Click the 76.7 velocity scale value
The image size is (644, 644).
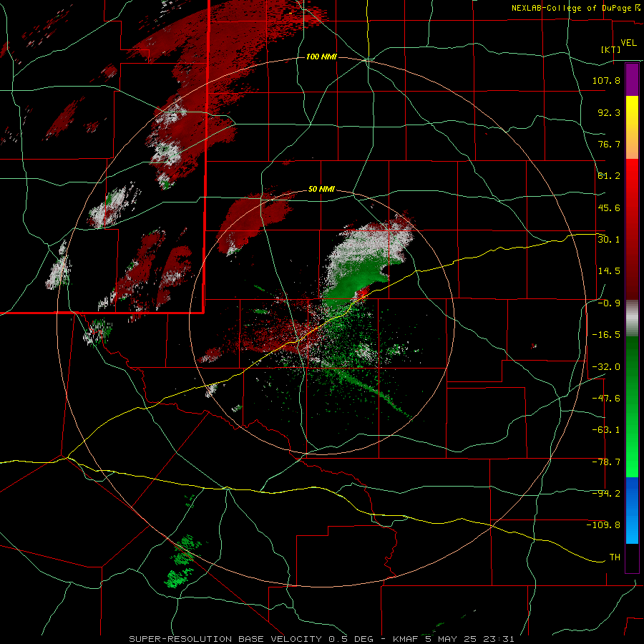[x=609, y=144]
